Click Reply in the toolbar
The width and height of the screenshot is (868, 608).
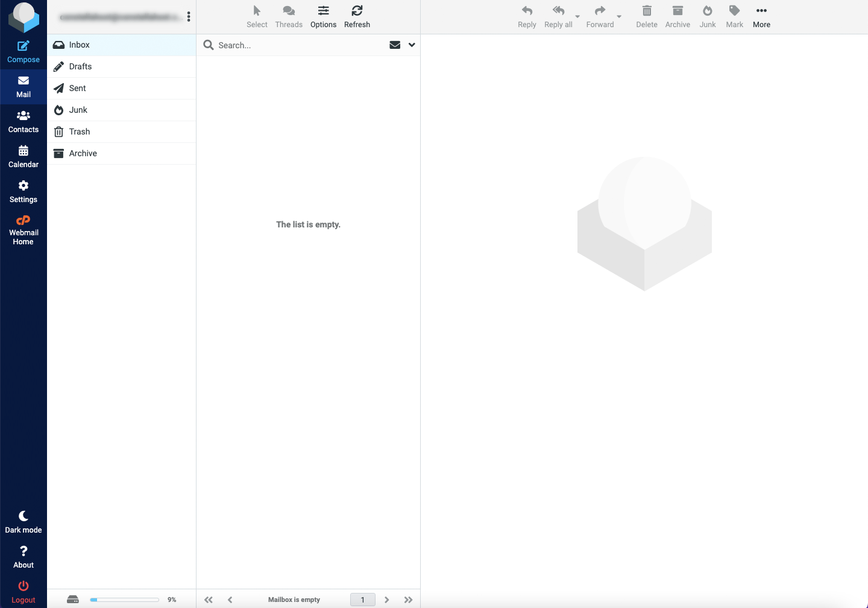coord(527,17)
